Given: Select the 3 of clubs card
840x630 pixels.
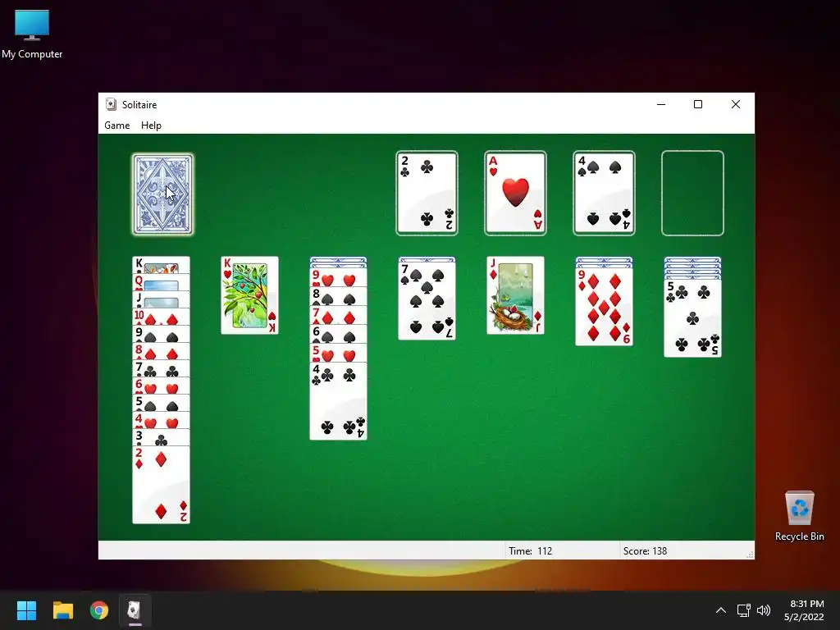Looking at the screenshot, I should pyautogui.click(x=162, y=438).
